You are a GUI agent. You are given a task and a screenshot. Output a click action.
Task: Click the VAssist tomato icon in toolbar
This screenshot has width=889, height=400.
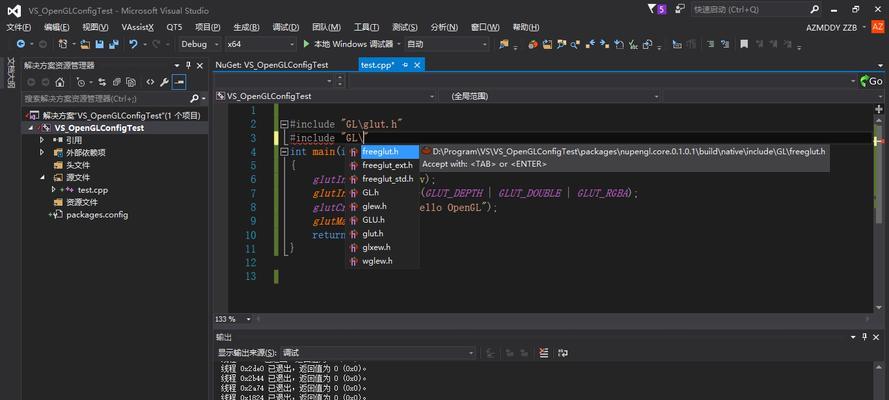[x=532, y=44]
